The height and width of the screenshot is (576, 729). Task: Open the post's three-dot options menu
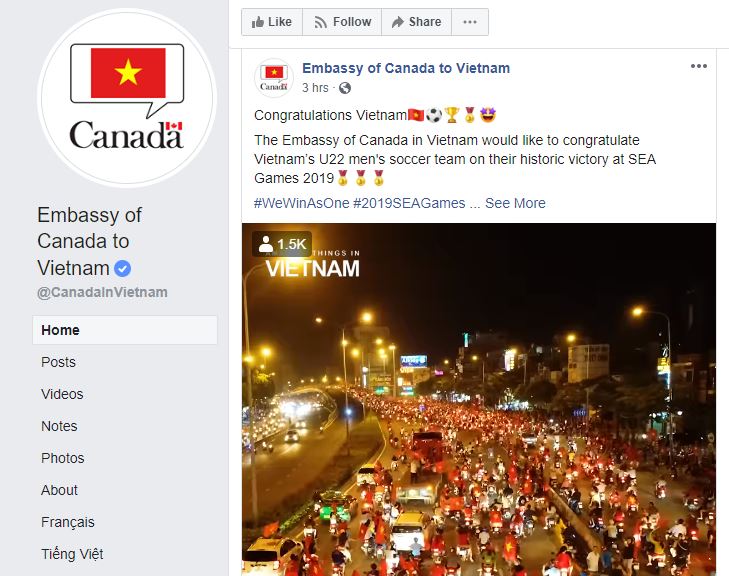click(699, 66)
